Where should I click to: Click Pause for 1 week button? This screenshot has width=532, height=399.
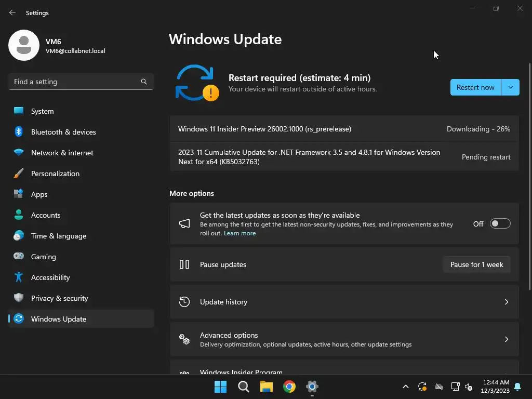point(477,264)
